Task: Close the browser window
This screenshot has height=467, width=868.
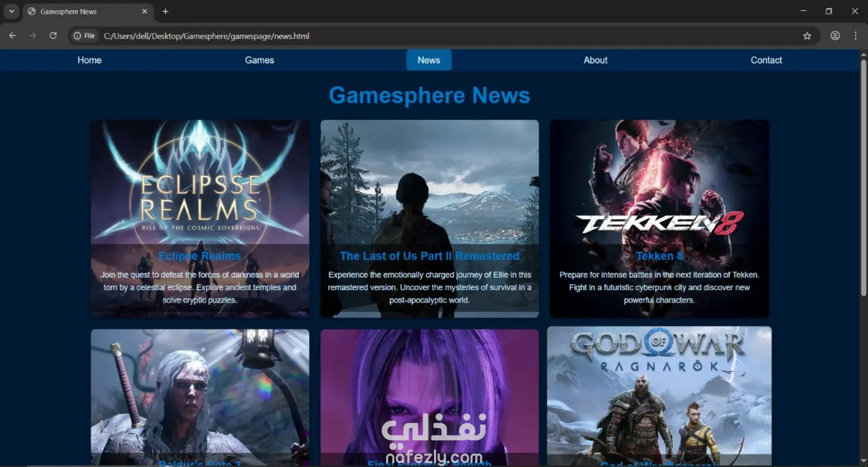Action: (x=854, y=11)
